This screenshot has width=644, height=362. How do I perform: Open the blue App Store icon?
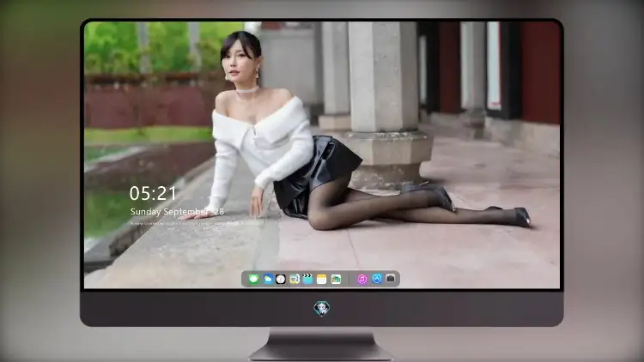(376, 279)
